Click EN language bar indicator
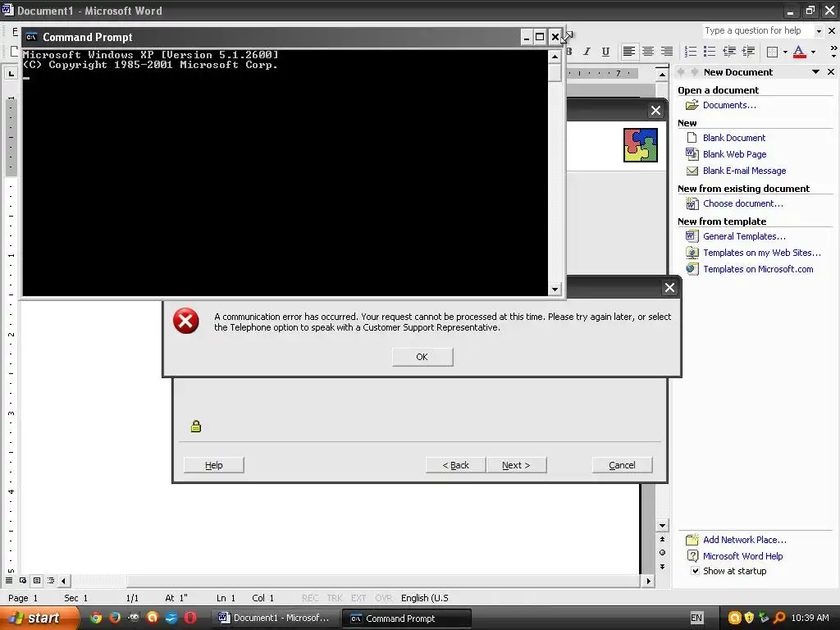 pyautogui.click(x=696, y=619)
